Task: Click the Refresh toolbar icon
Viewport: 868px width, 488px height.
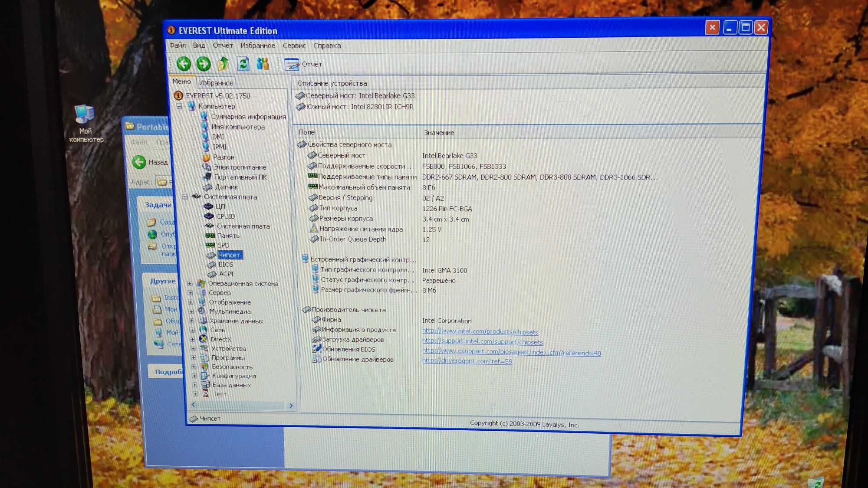Action: [x=243, y=64]
